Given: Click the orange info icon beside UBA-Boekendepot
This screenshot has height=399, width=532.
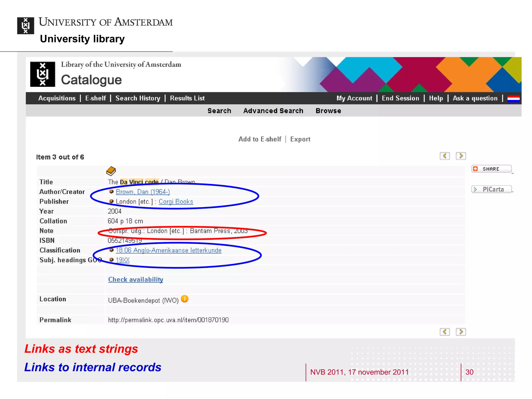Looking at the screenshot, I should [184, 299].
